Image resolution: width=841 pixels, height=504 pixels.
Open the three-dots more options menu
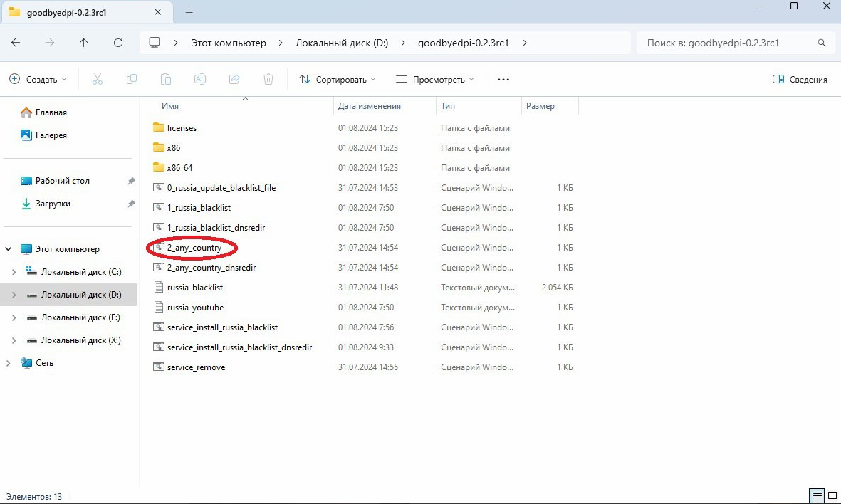[x=503, y=79]
